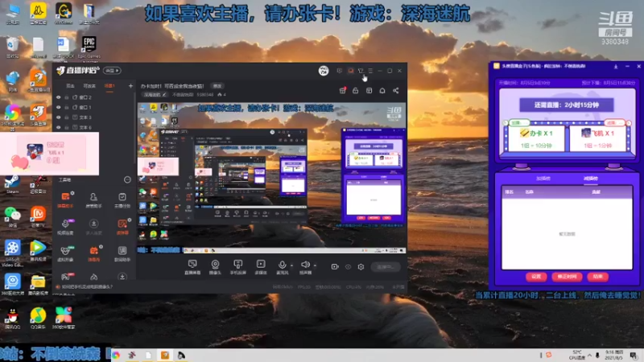Hide the 文本3 source with its eye icon
Viewport: 644px width, 362px height.
(x=58, y=117)
